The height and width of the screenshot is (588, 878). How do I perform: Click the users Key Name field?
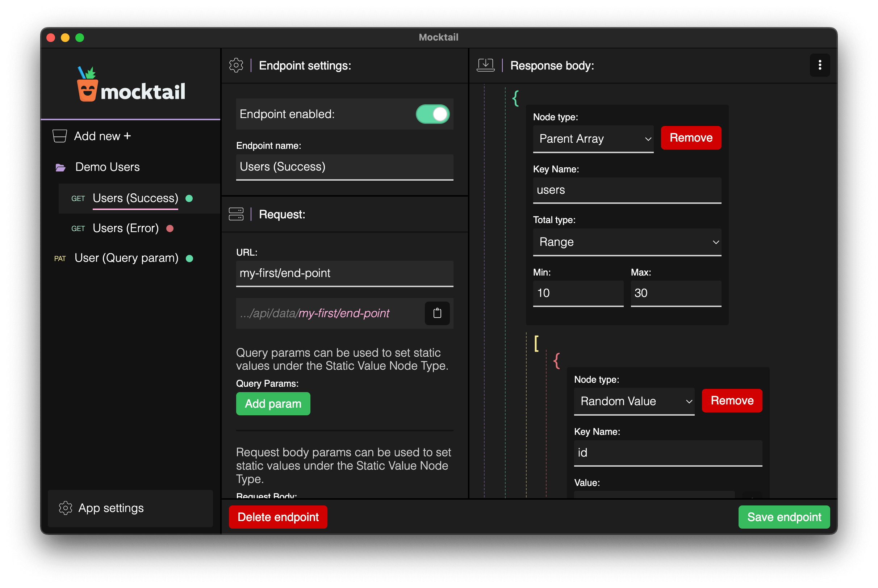pos(627,190)
